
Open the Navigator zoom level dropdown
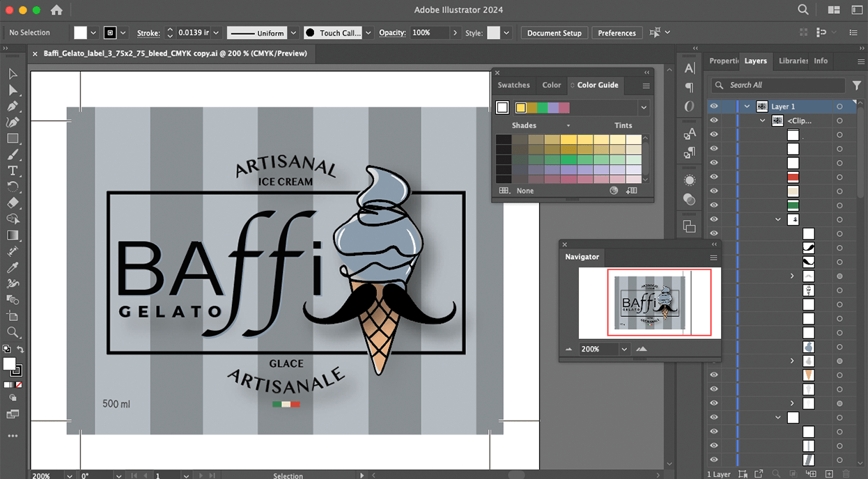(623, 349)
